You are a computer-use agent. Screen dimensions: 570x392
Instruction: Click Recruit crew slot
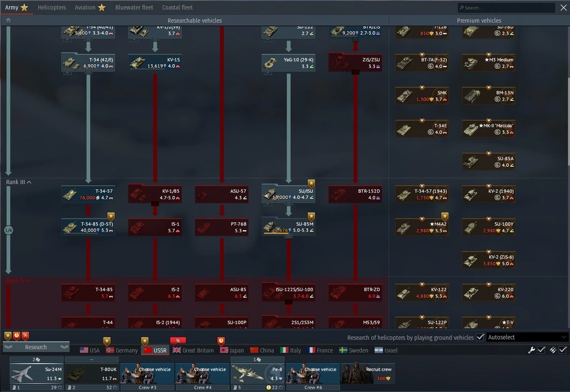367,373
